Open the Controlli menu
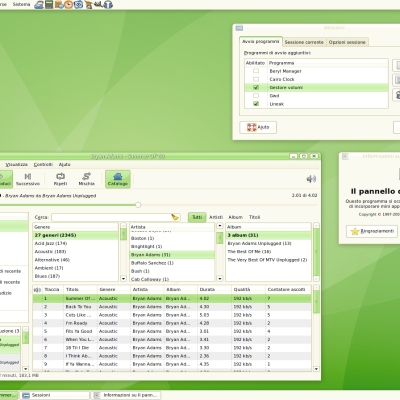 (x=43, y=164)
